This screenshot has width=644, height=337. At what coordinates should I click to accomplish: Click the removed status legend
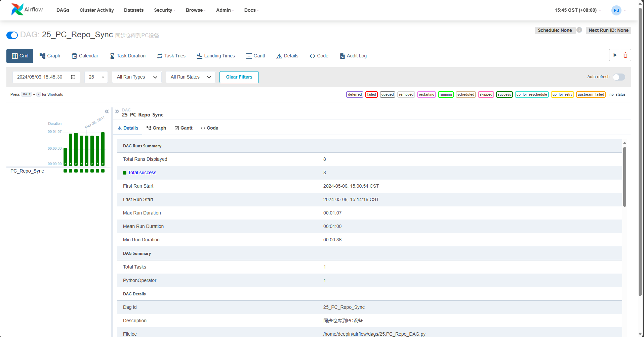tap(406, 94)
